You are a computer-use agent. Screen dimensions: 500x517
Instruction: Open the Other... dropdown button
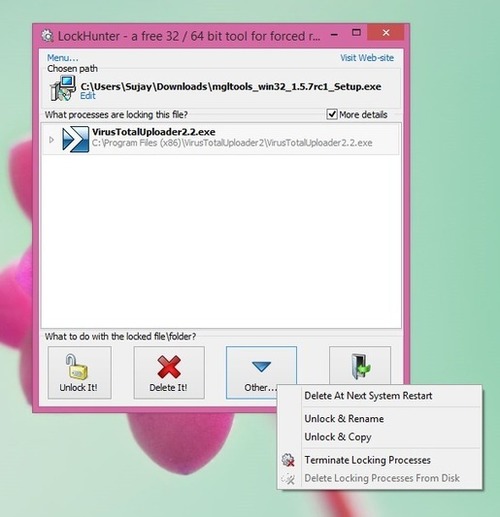[x=261, y=372]
